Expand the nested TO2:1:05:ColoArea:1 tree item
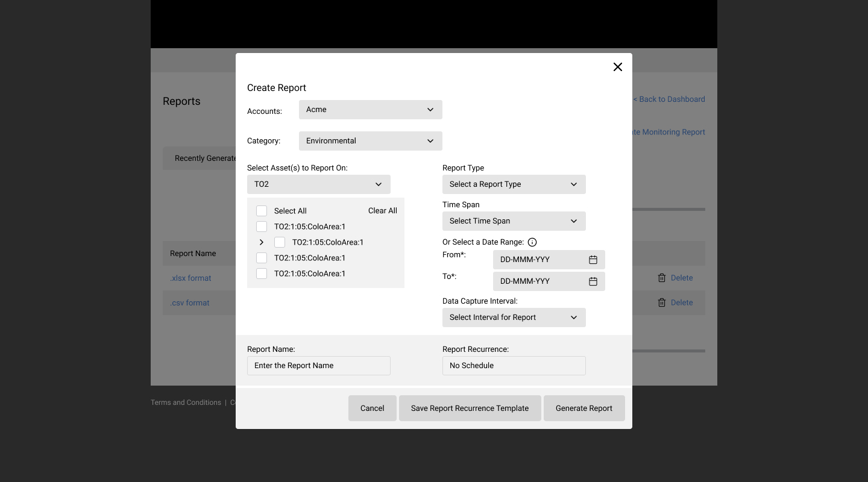 point(262,242)
